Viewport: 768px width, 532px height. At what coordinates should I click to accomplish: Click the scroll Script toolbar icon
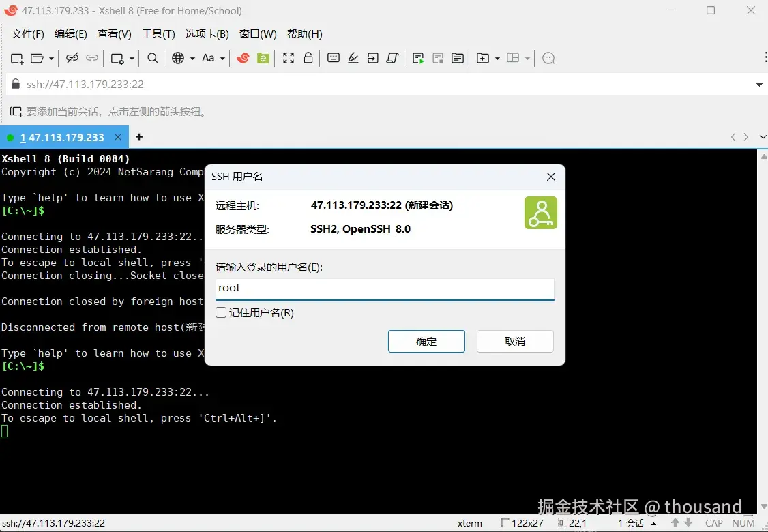click(392, 58)
